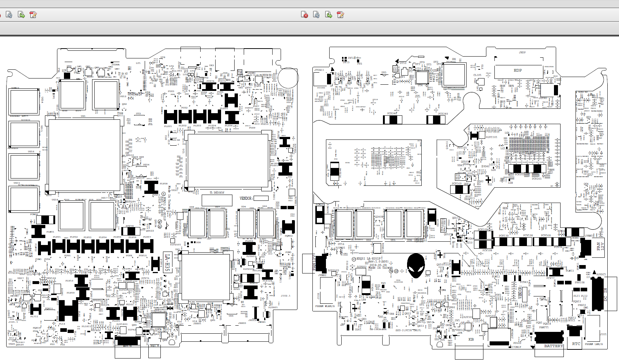Click the green arrow export icon in left pane
The image size is (619, 364).
tap(22, 15)
